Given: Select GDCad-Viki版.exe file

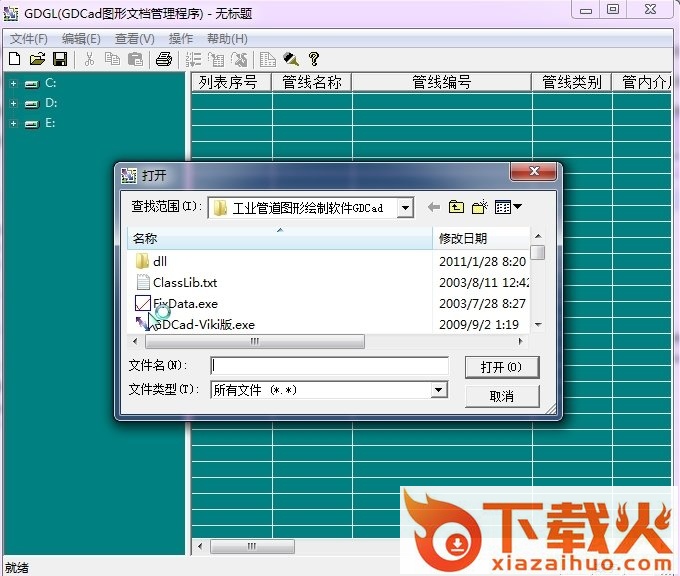Looking at the screenshot, I should (x=195, y=324).
